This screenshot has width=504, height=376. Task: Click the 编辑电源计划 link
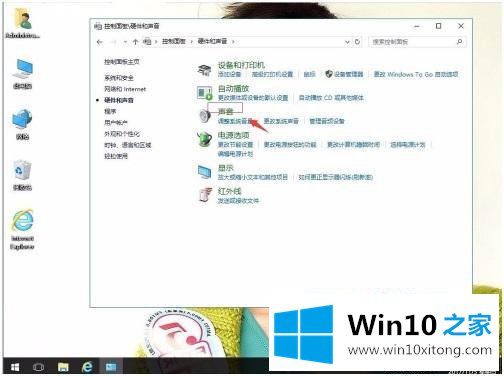coord(235,154)
